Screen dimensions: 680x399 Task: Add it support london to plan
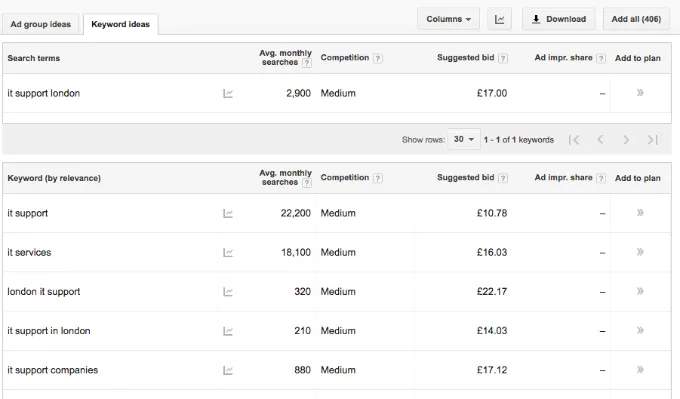(x=640, y=93)
